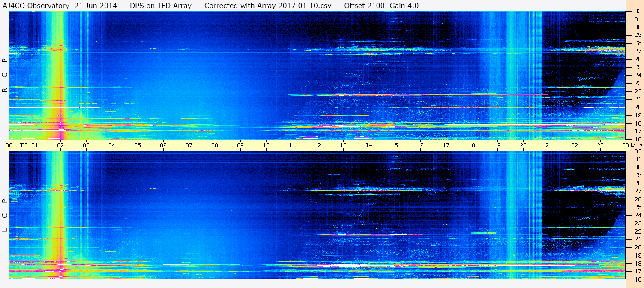Select the 05 hour mark on time axis
The image size is (644, 288).
(138, 145)
